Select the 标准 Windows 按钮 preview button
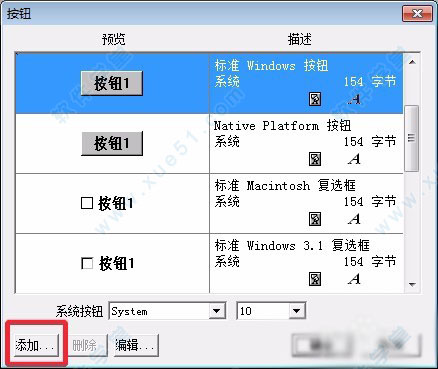Image resolution: width=438 pixels, height=369 pixels. coord(112,83)
